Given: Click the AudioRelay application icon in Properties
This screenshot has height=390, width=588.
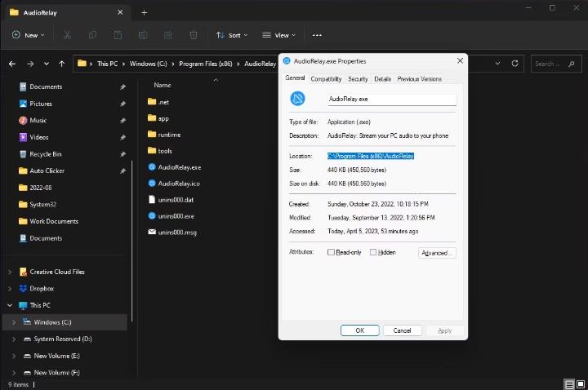Looking at the screenshot, I should [x=298, y=99].
